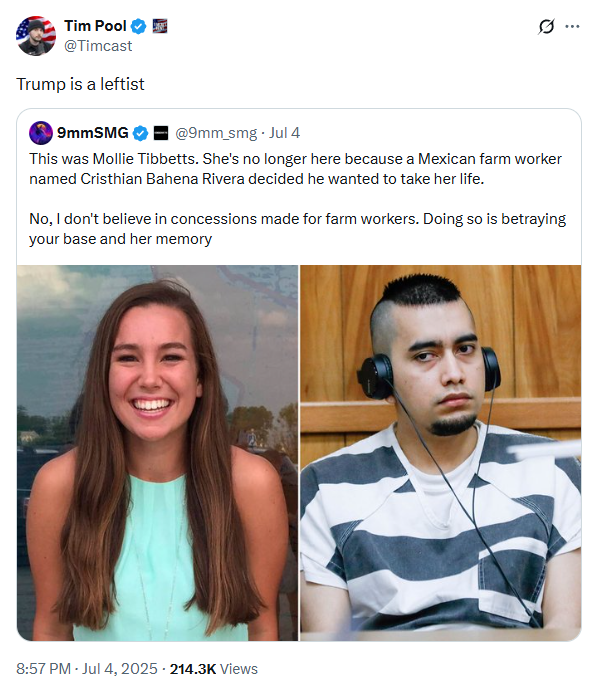Expand photo of smiling woman in teal top
The image size is (593, 685).
tap(157, 453)
